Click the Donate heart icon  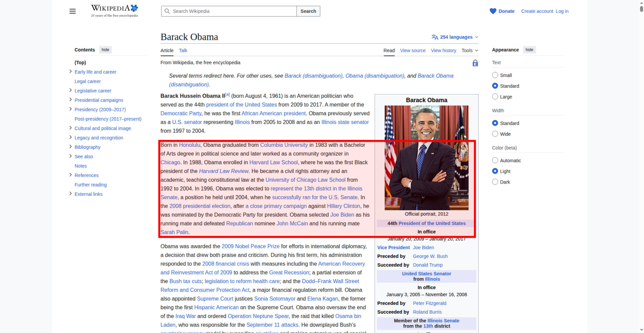[x=493, y=11]
